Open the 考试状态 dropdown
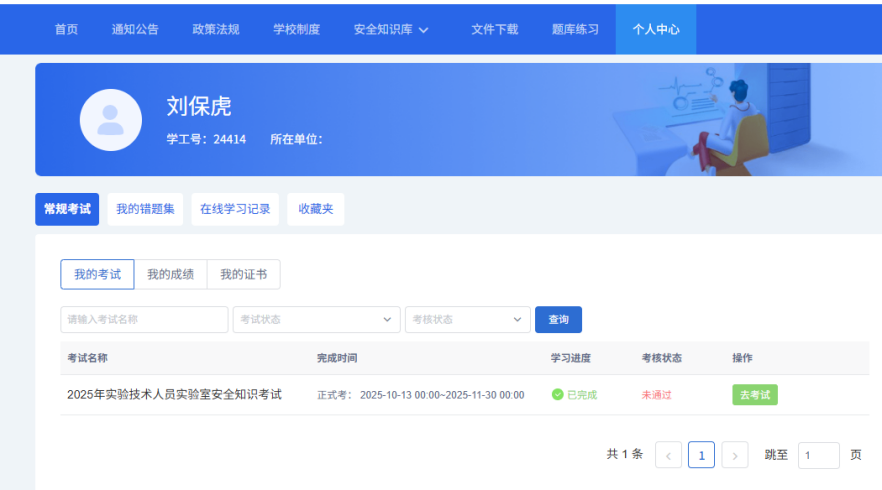Viewport: 882px width, 490px height. [x=316, y=319]
